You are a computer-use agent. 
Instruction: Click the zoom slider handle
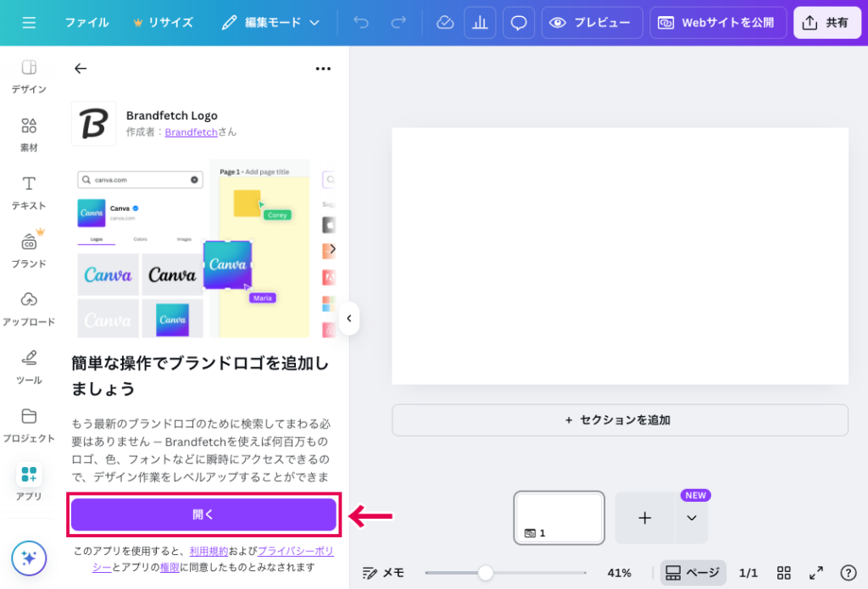(x=486, y=573)
